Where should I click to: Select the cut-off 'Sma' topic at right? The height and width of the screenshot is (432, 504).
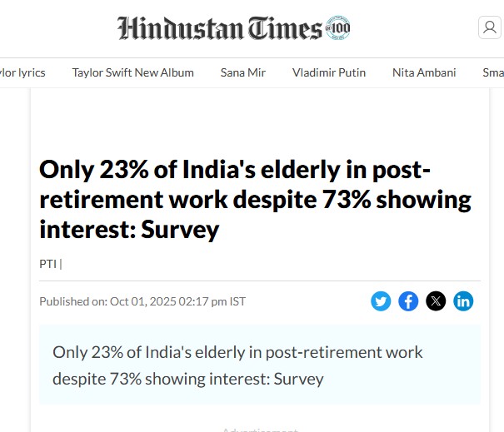coord(492,72)
